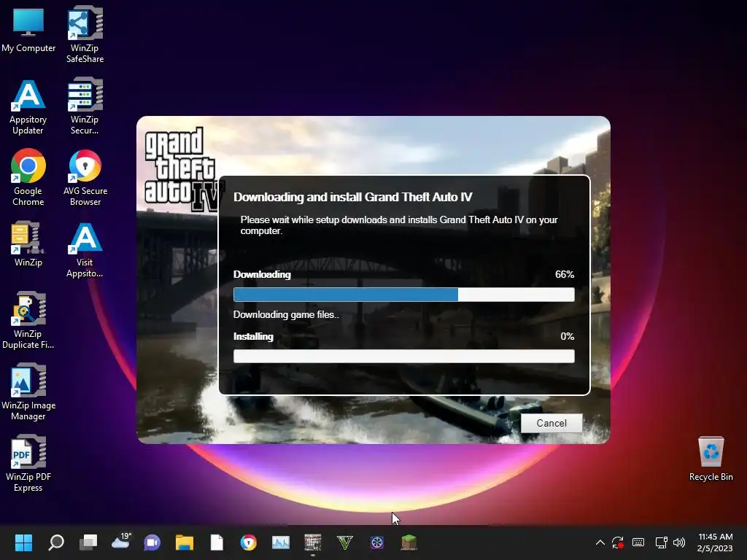Open the Windows Start menu

(x=23, y=542)
